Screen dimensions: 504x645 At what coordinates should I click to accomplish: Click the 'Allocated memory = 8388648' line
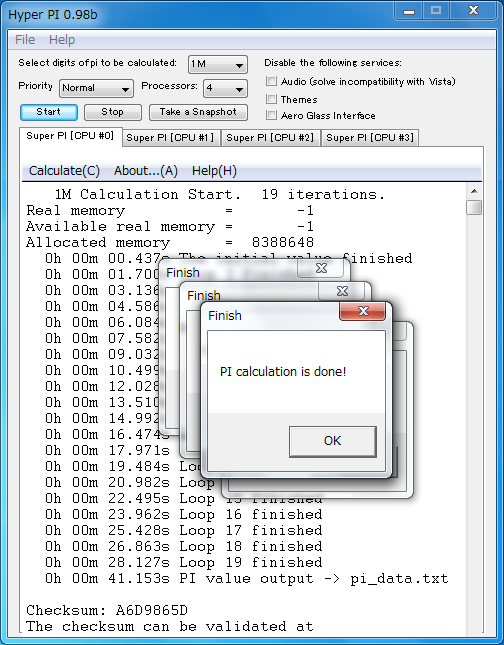[x=170, y=243]
